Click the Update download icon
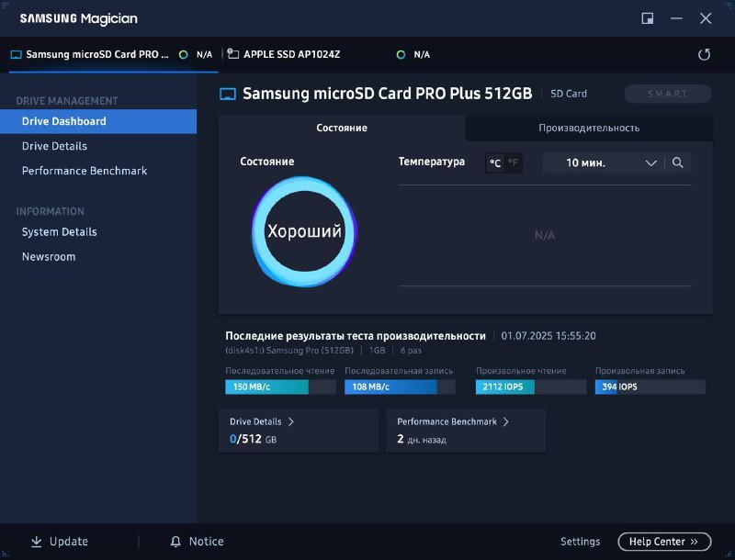 point(37,542)
